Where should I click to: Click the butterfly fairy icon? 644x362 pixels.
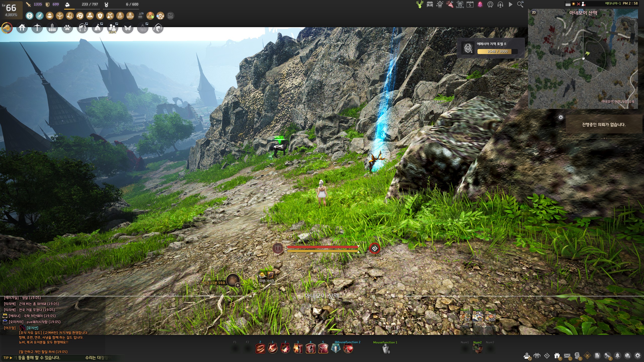(128, 28)
